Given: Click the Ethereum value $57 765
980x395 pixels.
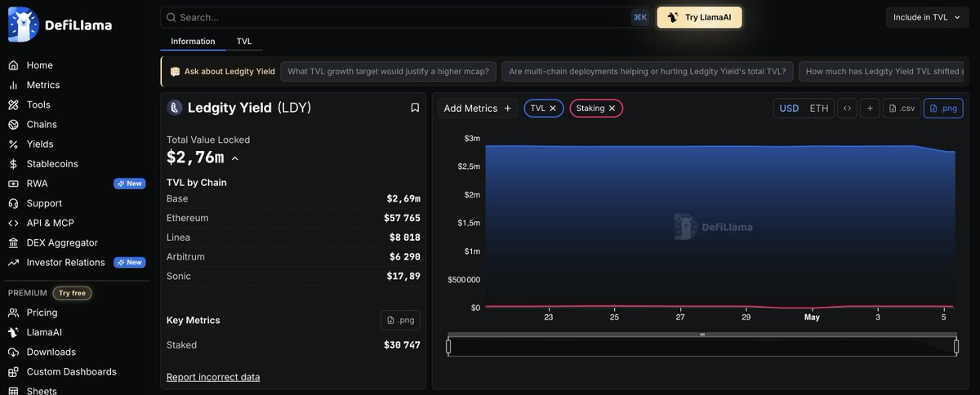Looking at the screenshot, I should tap(402, 218).
